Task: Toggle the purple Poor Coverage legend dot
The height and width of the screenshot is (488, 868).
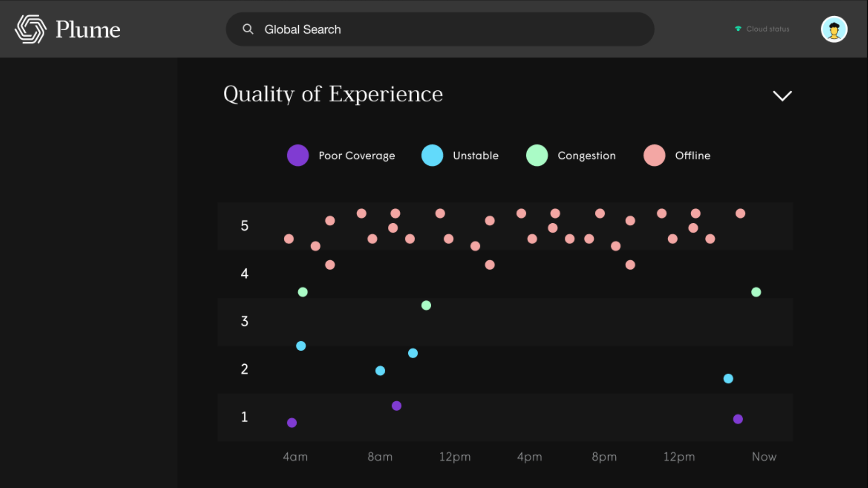Action: [x=298, y=155]
